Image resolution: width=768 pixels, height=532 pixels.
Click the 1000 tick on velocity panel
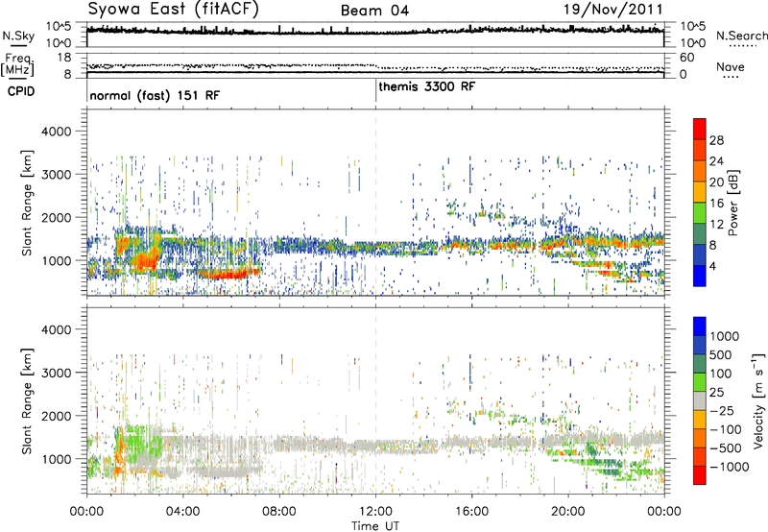click(x=56, y=459)
